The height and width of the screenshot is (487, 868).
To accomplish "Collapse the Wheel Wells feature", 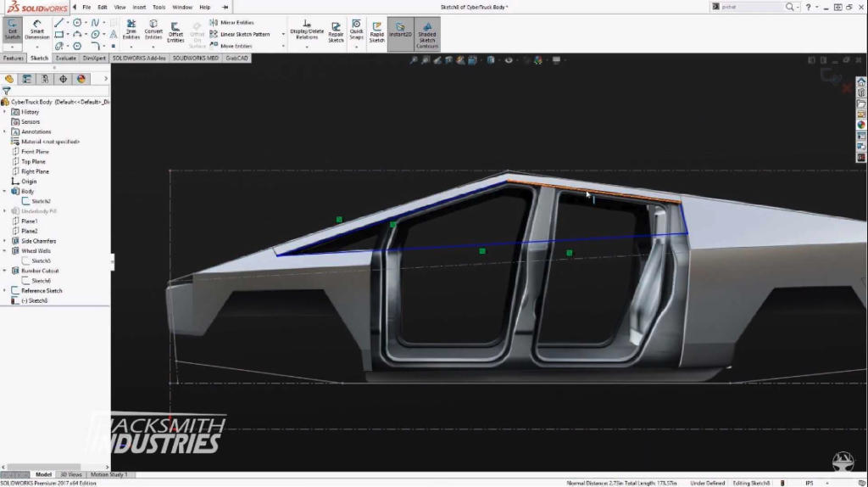I will pyautogui.click(x=5, y=251).
